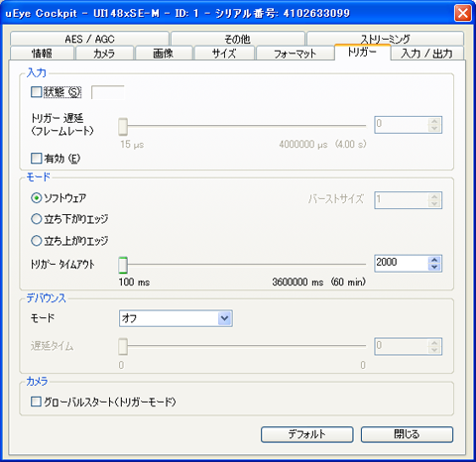The width and height of the screenshot is (476, 462).
Task: Switch to the 入力 / 出力 tab
Action: click(x=427, y=54)
